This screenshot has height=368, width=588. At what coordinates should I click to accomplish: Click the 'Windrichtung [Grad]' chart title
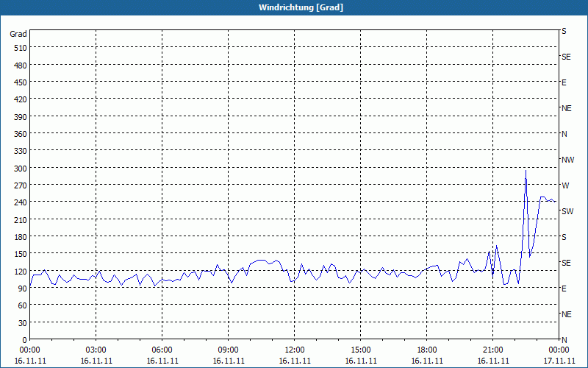301,7
